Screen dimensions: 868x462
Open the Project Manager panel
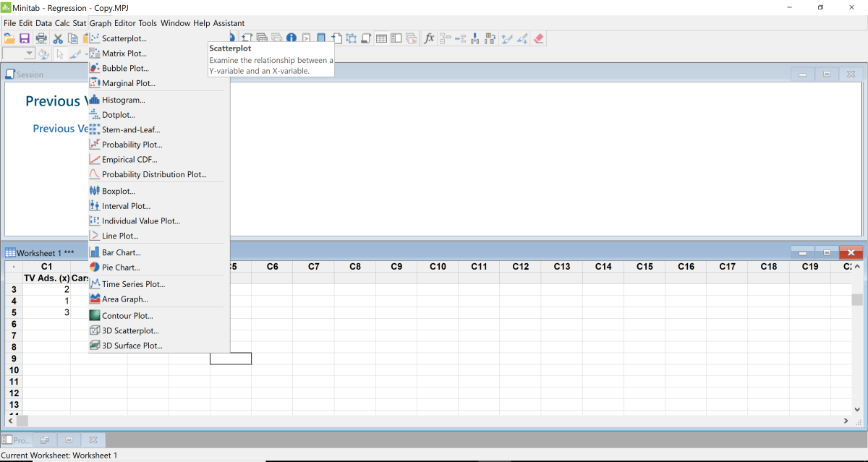click(x=16, y=440)
